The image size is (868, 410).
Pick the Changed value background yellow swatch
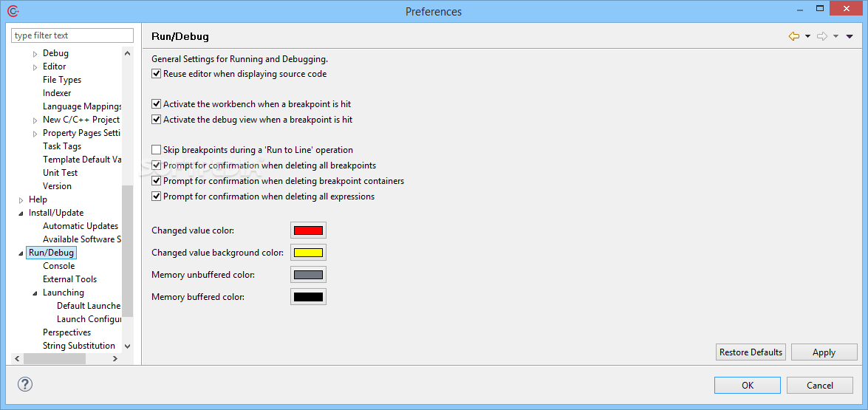coord(308,253)
